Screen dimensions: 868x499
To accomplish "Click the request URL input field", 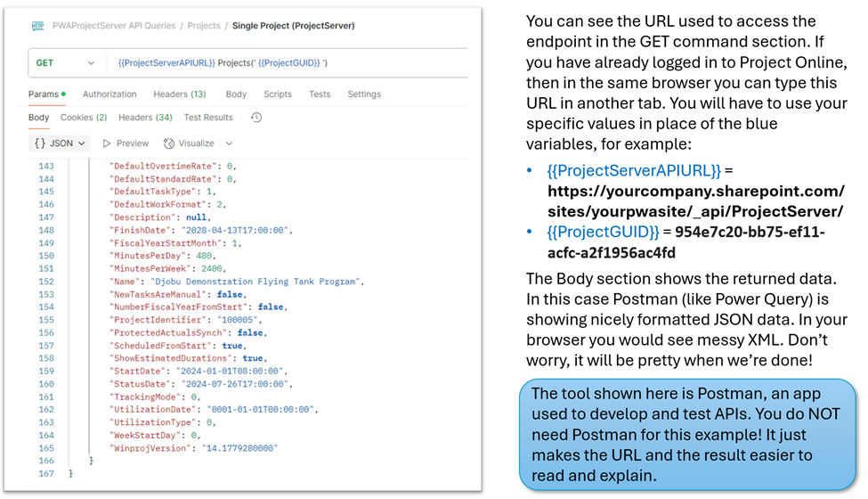I will [288, 63].
